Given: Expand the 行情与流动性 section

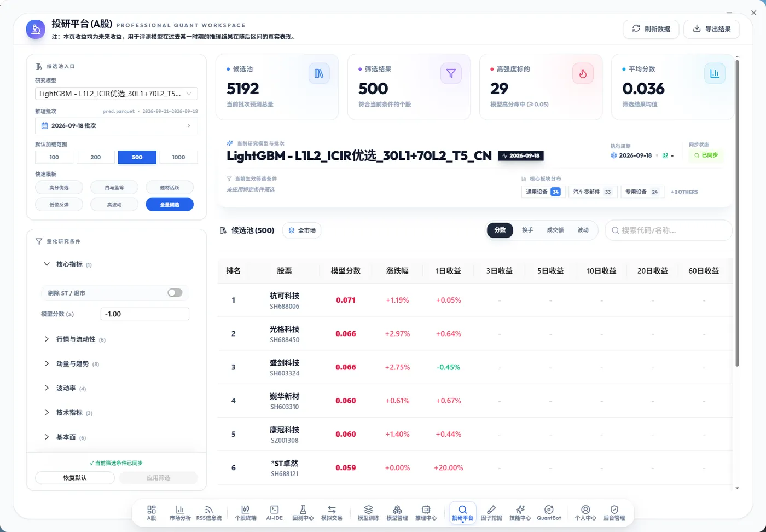Looking at the screenshot, I should [75, 339].
